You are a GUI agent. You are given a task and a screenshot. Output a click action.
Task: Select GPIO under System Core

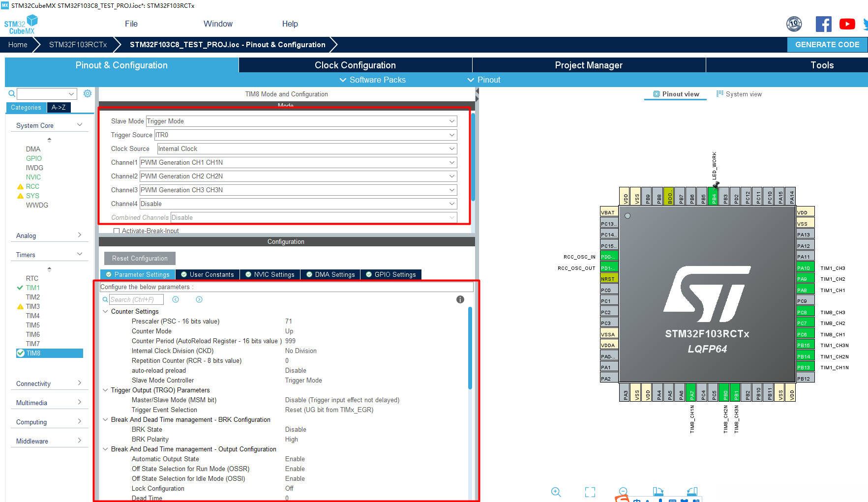pos(34,158)
